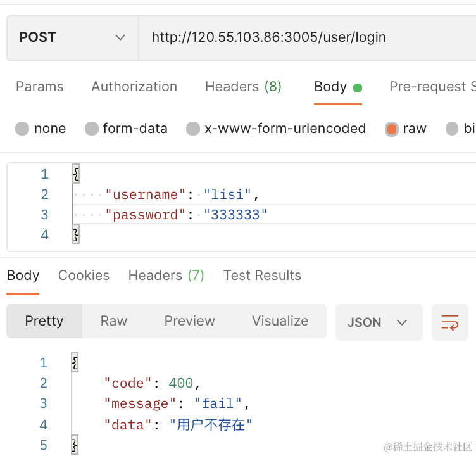Open the POST method dropdown
Image resolution: width=476 pixels, height=456 pixels.
[72, 37]
